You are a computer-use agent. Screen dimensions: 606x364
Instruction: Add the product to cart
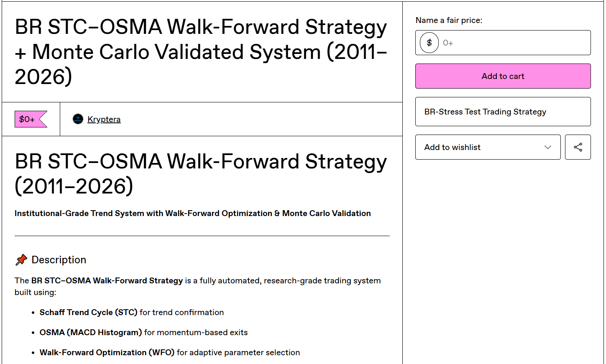[503, 76]
